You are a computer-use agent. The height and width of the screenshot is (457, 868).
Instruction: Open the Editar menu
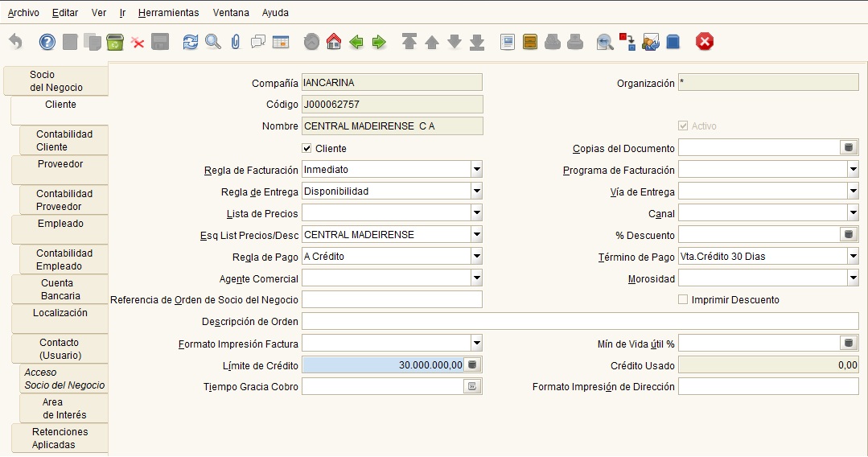[65, 12]
